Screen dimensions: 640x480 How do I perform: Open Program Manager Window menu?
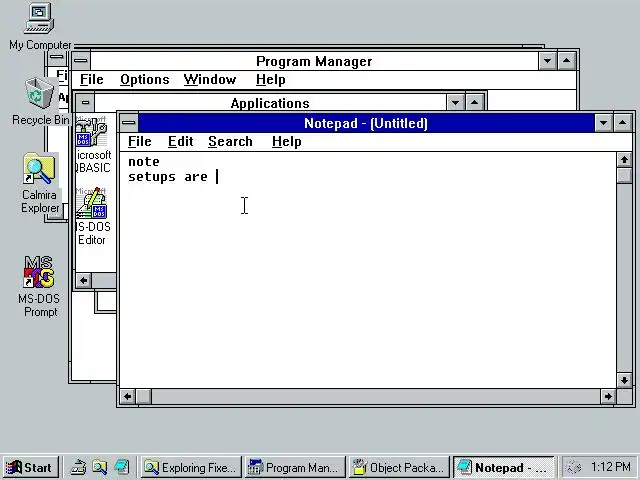(210, 80)
